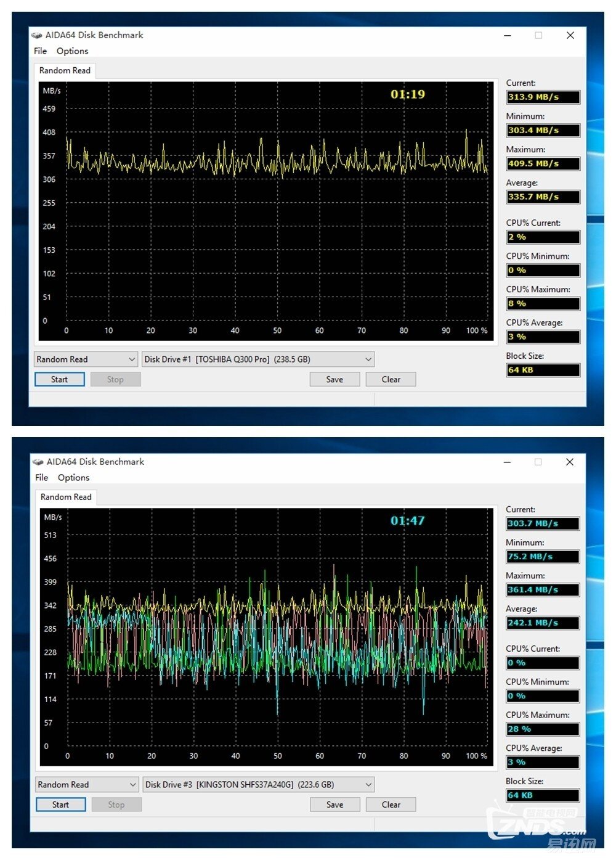
Task: Click AIDA64 title bar icon in bottom window
Action: point(39,462)
